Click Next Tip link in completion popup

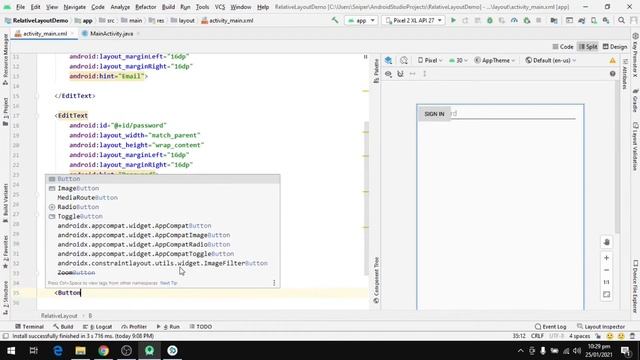click(x=169, y=283)
